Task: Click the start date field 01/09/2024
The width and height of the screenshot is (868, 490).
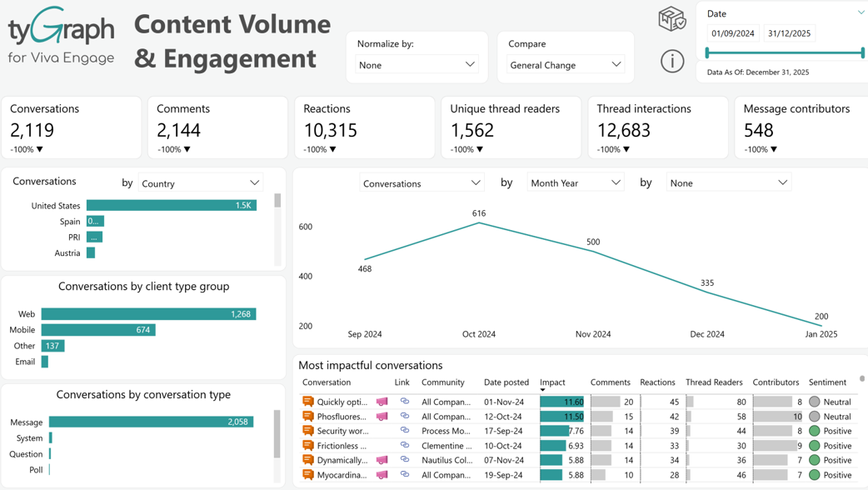Action: [733, 33]
